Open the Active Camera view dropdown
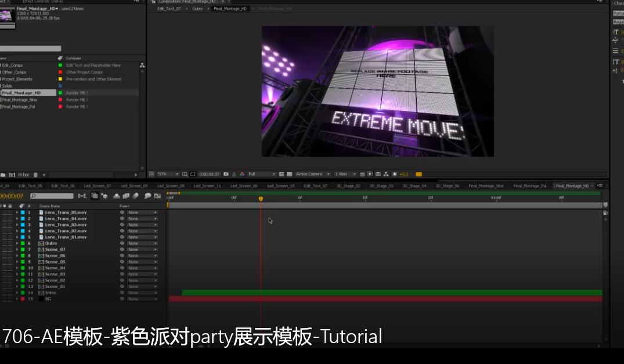 (x=313, y=174)
